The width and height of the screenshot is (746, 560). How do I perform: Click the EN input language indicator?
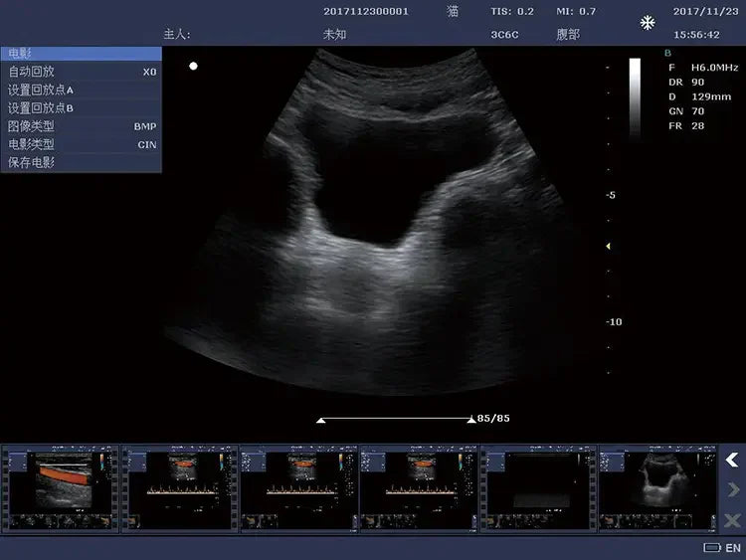point(733,548)
